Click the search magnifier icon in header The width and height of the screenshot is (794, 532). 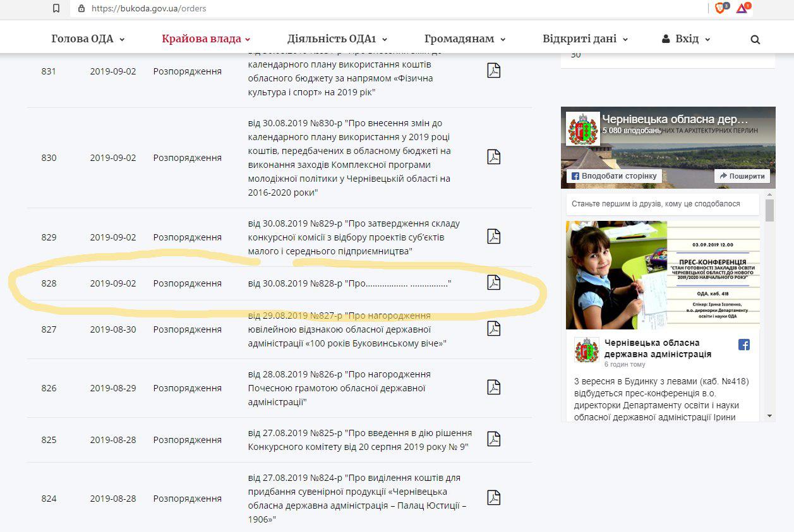[755, 39]
